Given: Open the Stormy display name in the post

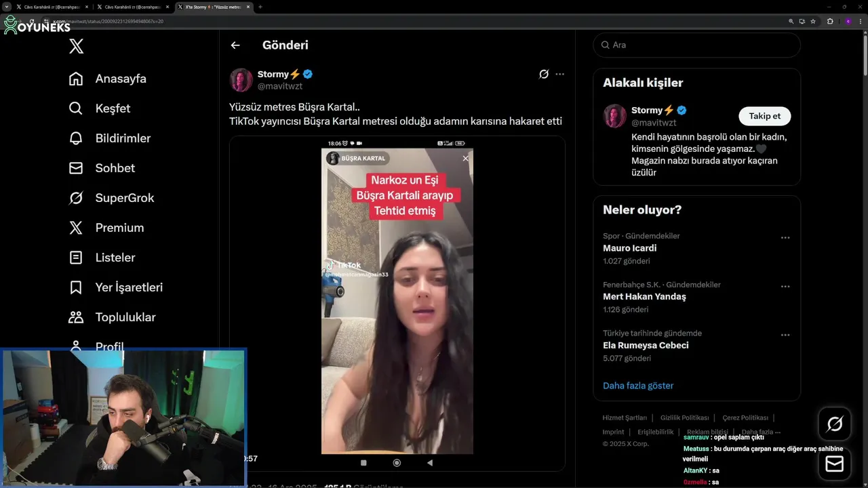Looking at the screenshot, I should point(279,74).
